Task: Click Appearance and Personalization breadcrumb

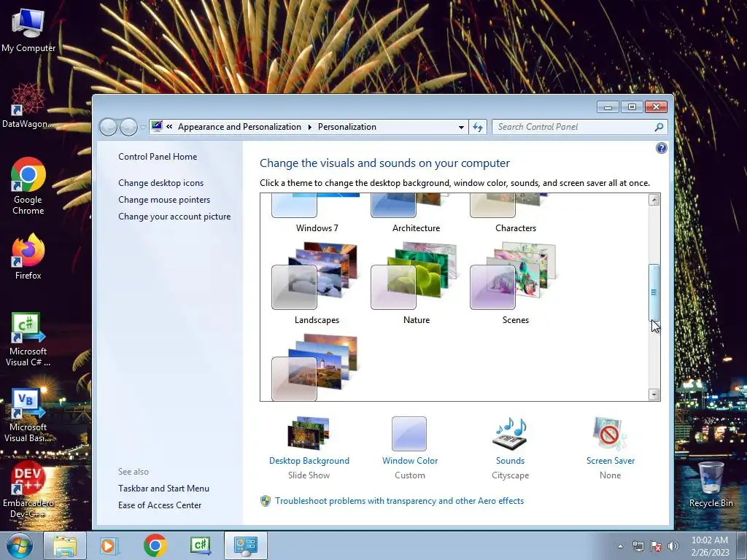Action: click(x=239, y=127)
